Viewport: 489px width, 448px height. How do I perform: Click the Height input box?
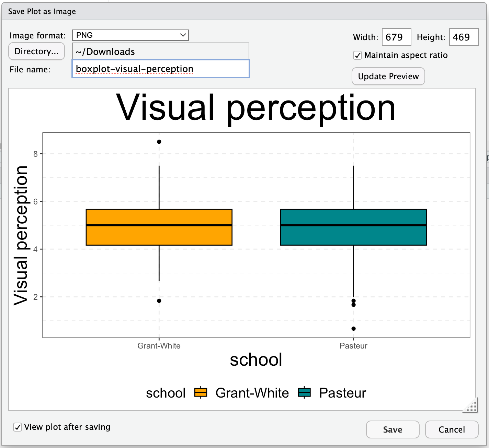coord(463,37)
